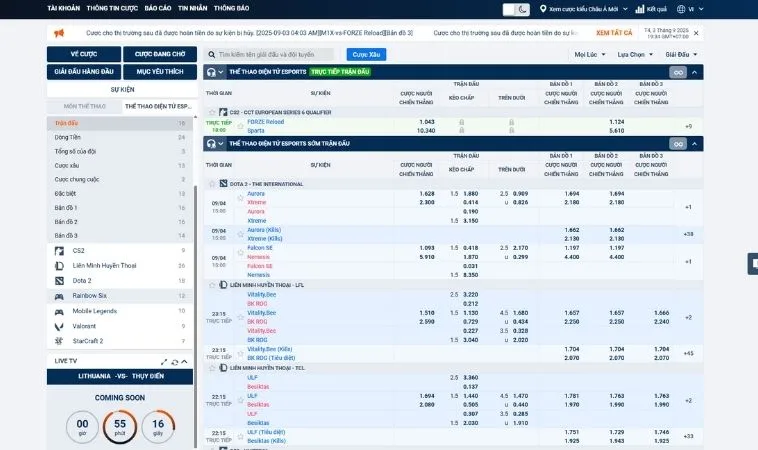Expand the LIVE TV panel to fullscreen
The image size is (758, 450).
[x=163, y=360]
